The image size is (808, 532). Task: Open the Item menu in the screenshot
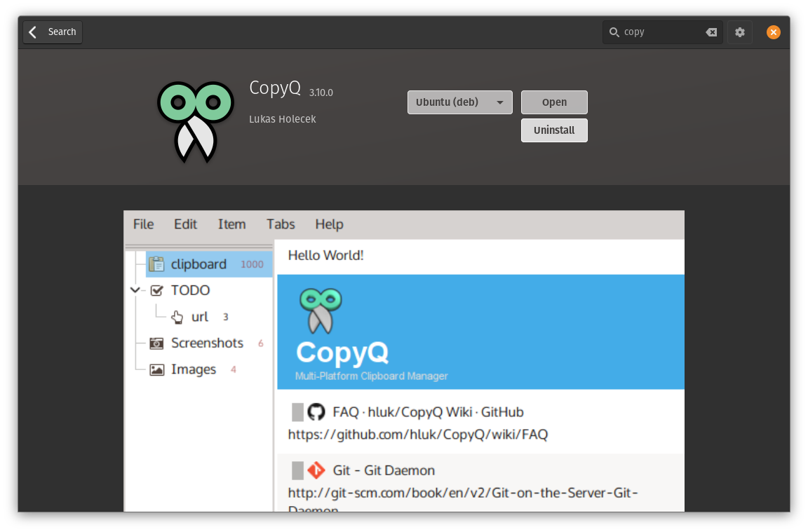coord(231,224)
